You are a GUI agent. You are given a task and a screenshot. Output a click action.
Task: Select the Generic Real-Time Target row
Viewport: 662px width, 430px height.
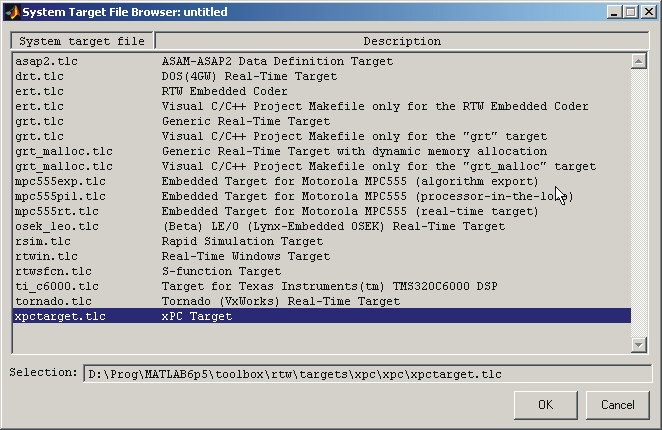coord(322,121)
